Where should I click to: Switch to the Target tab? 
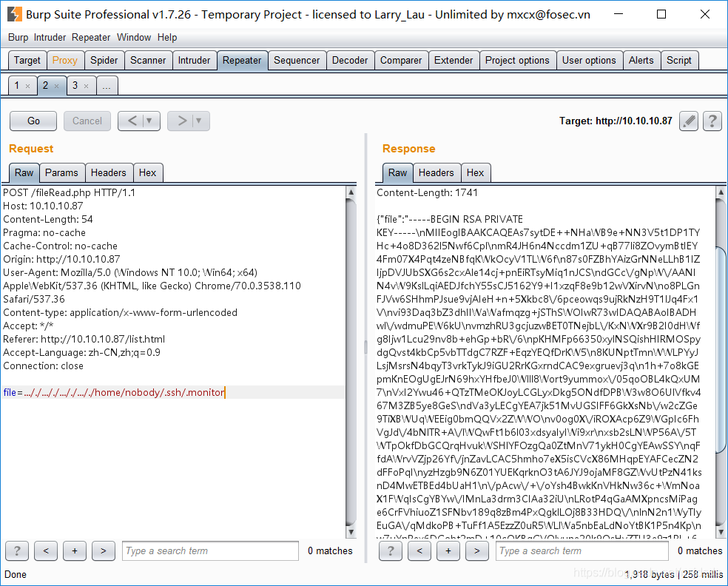coord(27,61)
